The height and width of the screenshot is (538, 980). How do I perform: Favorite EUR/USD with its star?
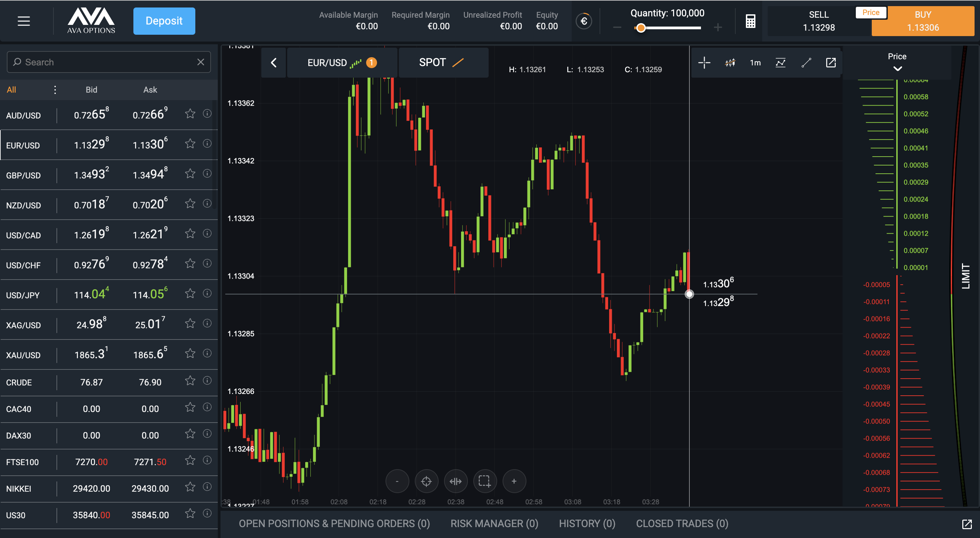190,144
